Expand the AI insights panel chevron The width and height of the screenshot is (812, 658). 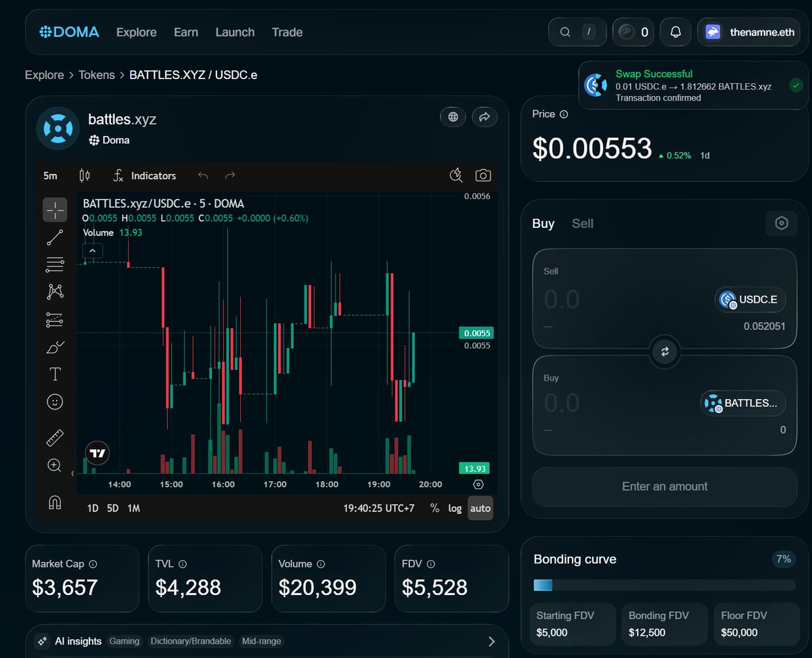coord(492,641)
